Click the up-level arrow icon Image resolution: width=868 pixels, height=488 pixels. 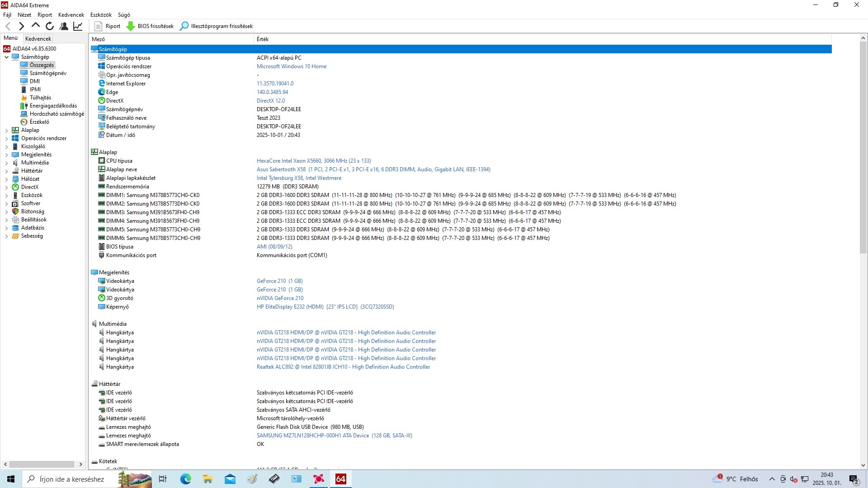[x=36, y=26]
